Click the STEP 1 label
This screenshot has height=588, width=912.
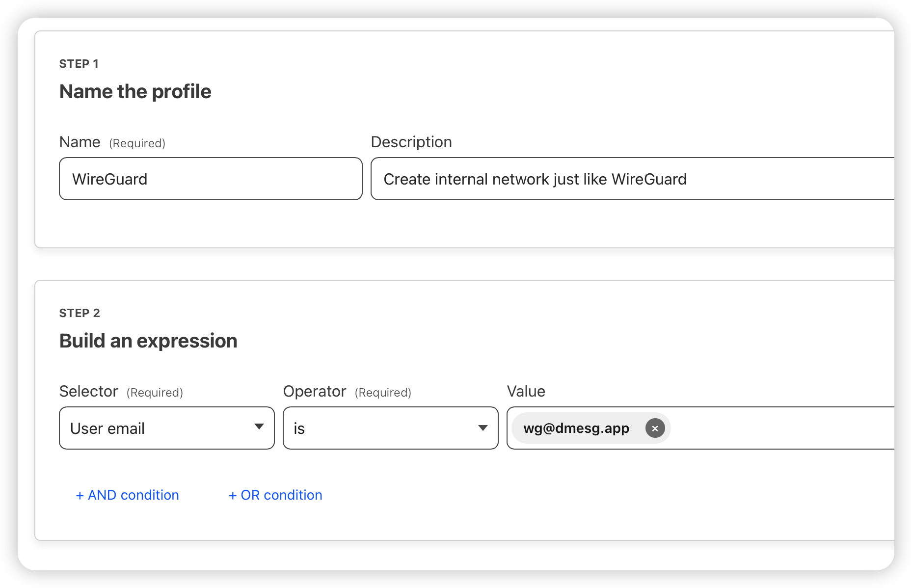click(x=79, y=64)
